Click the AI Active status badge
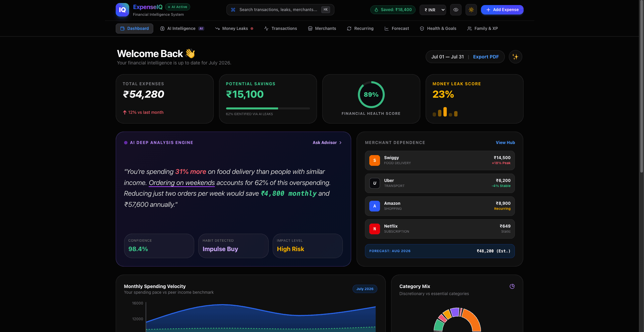 (178, 7)
